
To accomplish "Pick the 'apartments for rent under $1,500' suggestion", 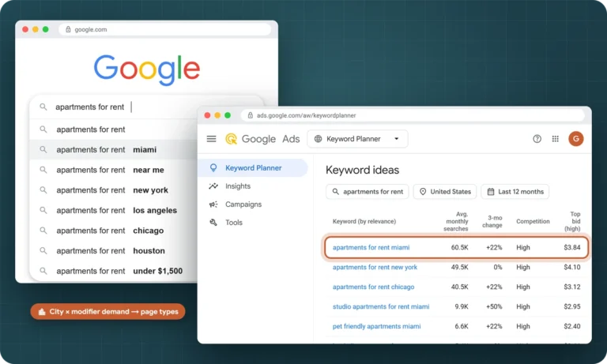I will [x=114, y=271].
